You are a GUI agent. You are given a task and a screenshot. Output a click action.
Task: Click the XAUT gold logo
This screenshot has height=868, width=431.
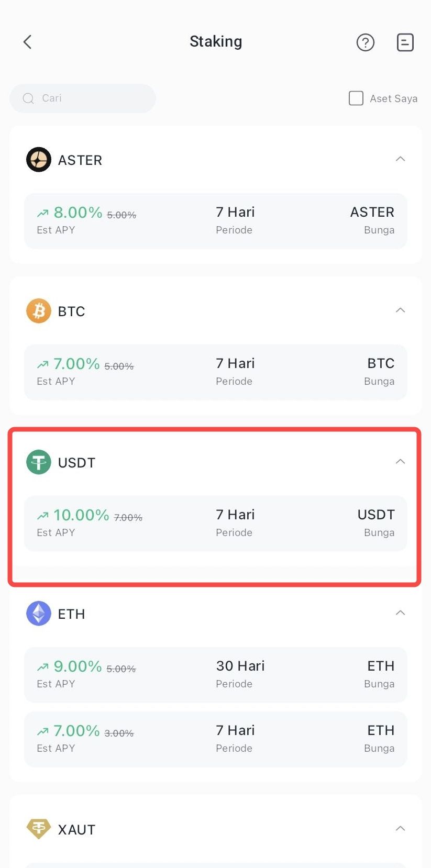pyautogui.click(x=39, y=829)
